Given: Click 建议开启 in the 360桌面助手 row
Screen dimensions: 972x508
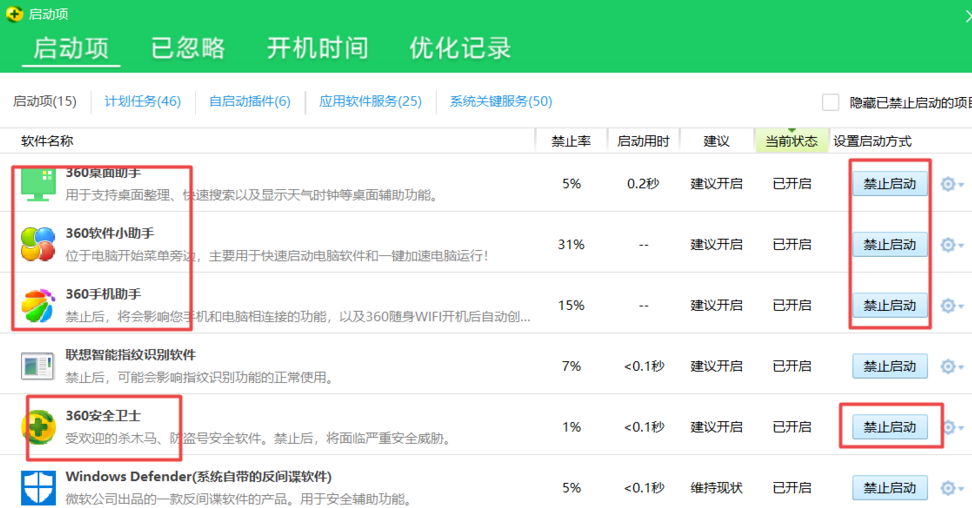Looking at the screenshot, I should tap(717, 184).
